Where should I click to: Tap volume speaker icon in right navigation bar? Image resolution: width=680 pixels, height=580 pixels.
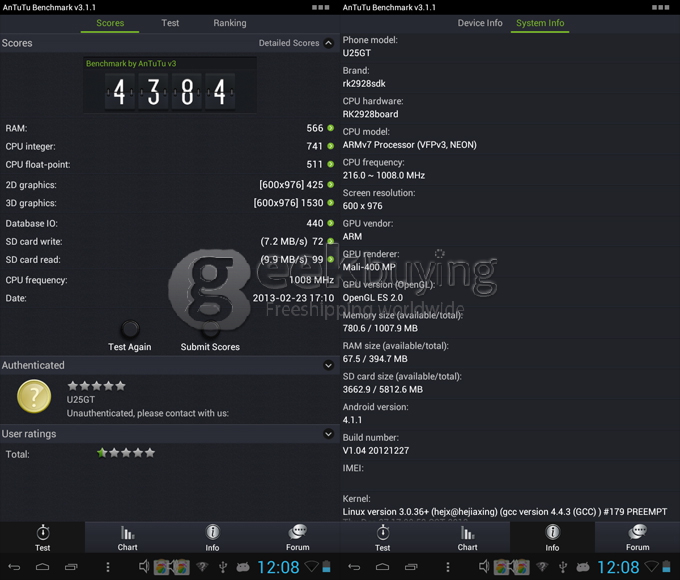point(484,566)
